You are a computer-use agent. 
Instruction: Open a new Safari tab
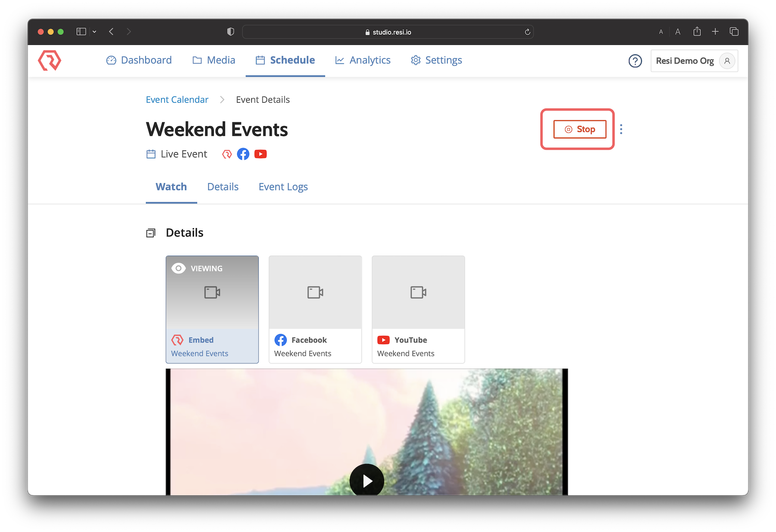715,31
